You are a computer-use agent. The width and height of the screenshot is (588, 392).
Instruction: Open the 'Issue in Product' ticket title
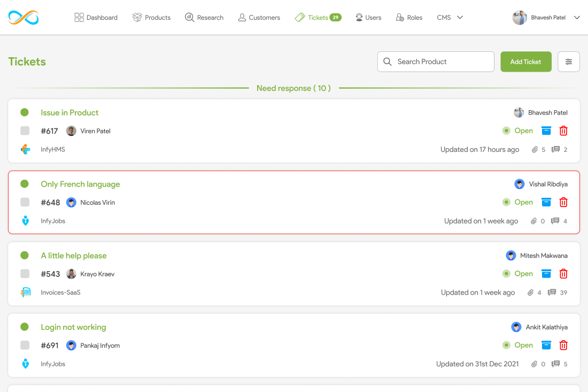tap(69, 112)
